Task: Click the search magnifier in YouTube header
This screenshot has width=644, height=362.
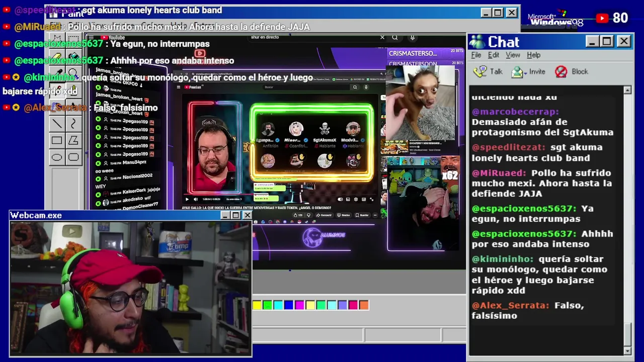Action: 395,37
